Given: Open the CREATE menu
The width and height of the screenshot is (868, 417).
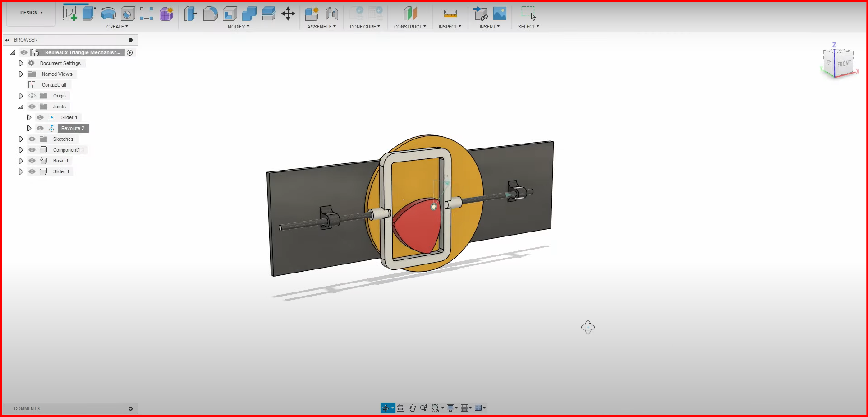Looking at the screenshot, I should [x=117, y=27].
